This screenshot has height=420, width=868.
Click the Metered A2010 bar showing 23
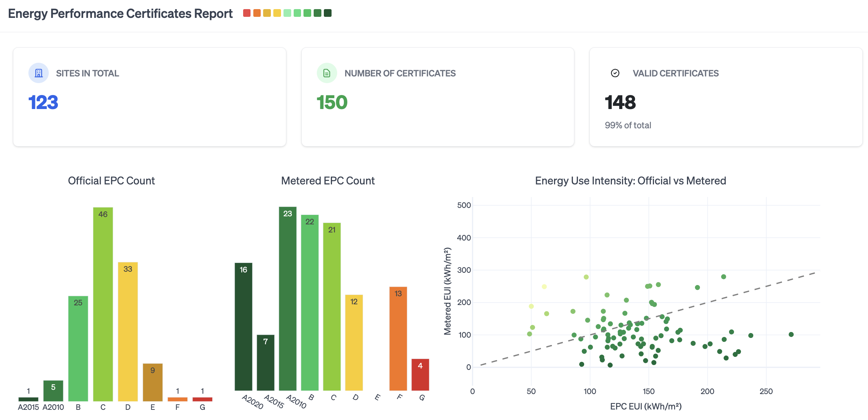[x=287, y=298]
